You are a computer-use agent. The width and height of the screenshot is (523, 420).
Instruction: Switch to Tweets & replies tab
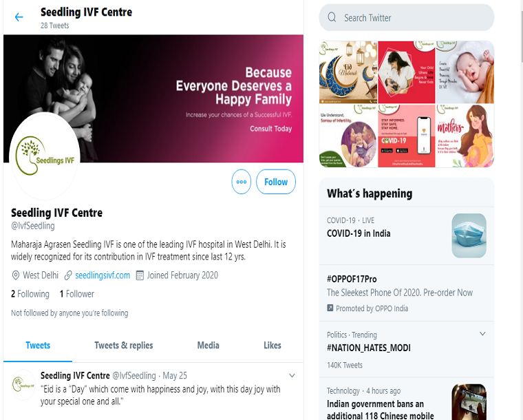[123, 345]
